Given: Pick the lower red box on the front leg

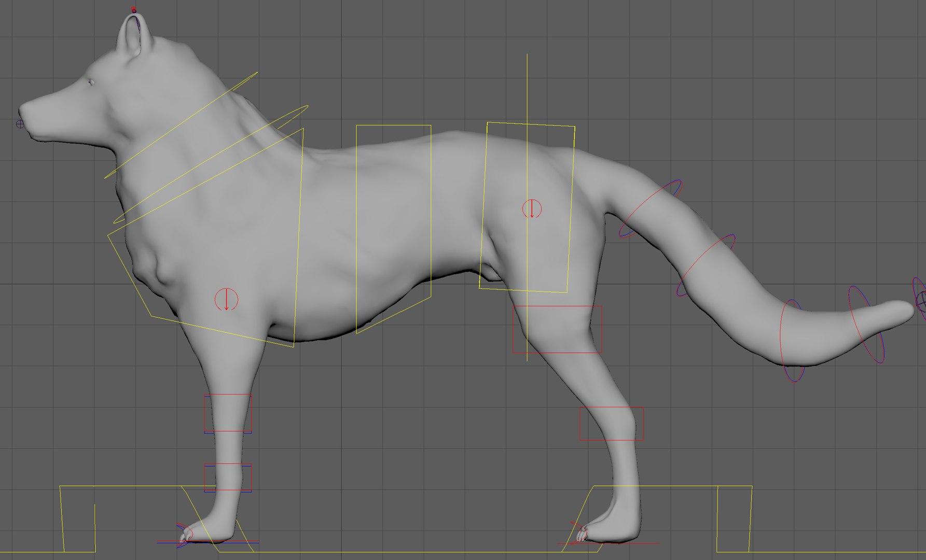Looking at the screenshot, I should pos(228,477).
